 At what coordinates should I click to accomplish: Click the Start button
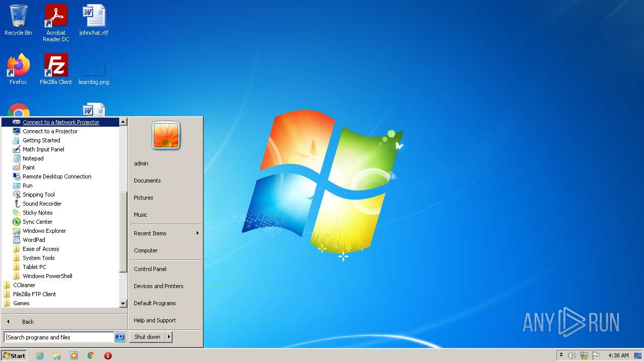(x=14, y=355)
